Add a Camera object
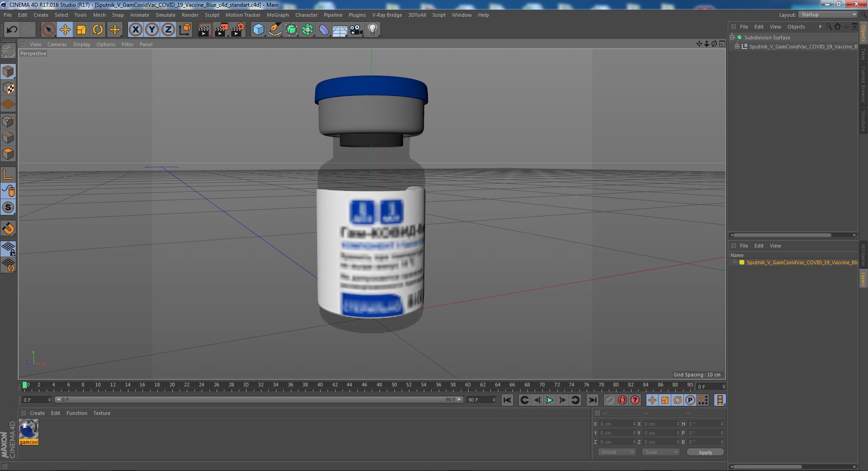 [x=356, y=30]
